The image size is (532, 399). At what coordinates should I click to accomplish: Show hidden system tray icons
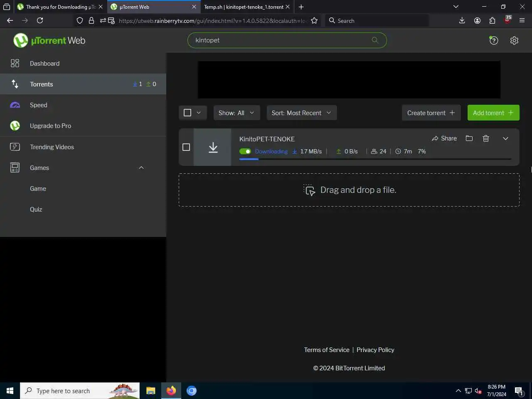click(458, 391)
